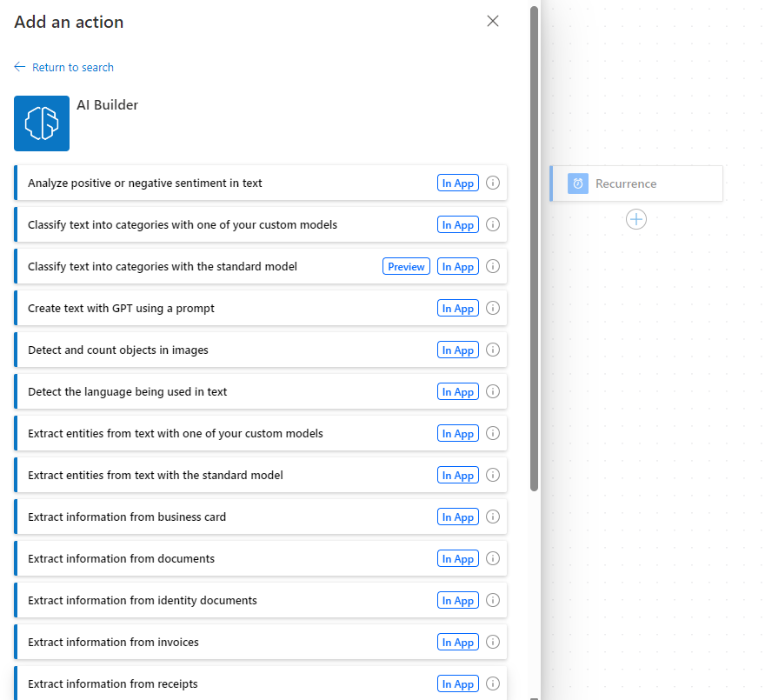
Task: Click In App badge on invoices row
Action: [457, 642]
